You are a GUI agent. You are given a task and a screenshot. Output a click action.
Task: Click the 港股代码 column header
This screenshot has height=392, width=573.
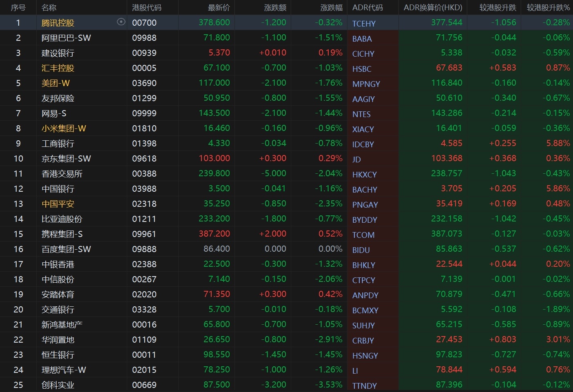[x=146, y=7]
